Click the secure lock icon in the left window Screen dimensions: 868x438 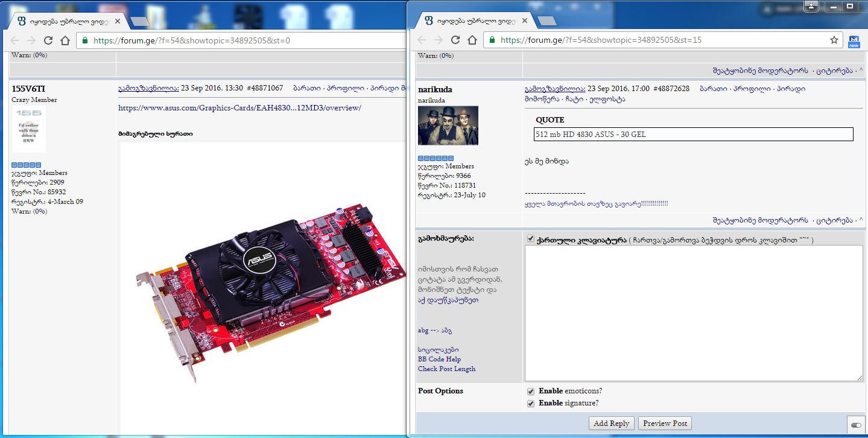(85, 40)
